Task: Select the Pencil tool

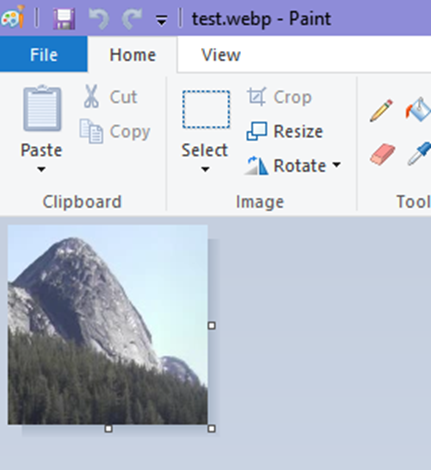Action: coord(381,110)
